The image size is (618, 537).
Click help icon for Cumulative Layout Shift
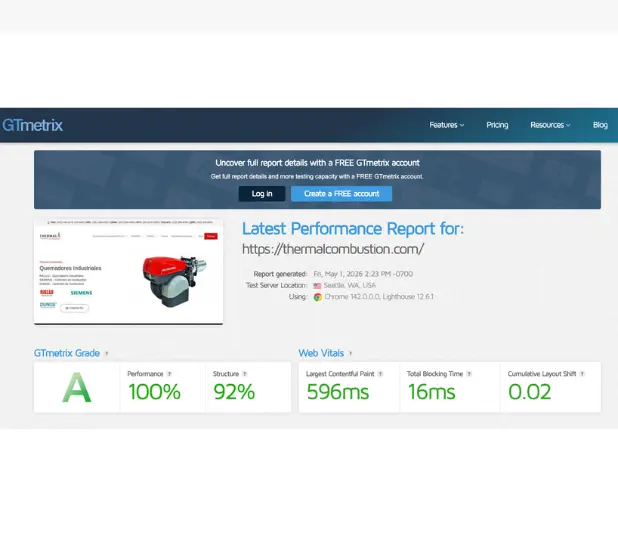point(582,374)
